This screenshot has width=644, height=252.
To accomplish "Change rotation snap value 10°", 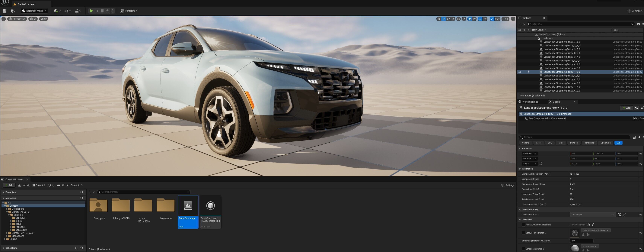I will (x=485, y=19).
